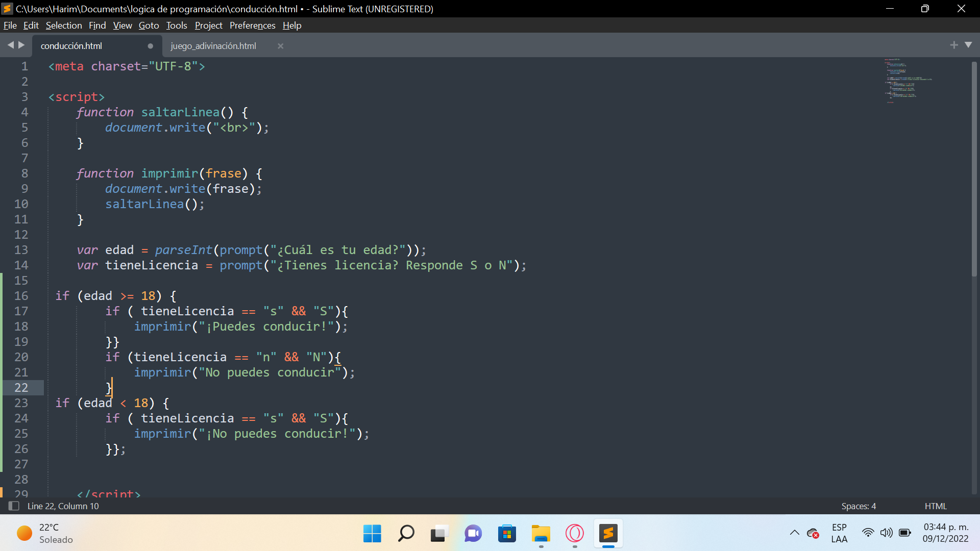Screen dimensions: 980x551
Task: Change indentation via Spaces: 4
Action: tap(859, 506)
